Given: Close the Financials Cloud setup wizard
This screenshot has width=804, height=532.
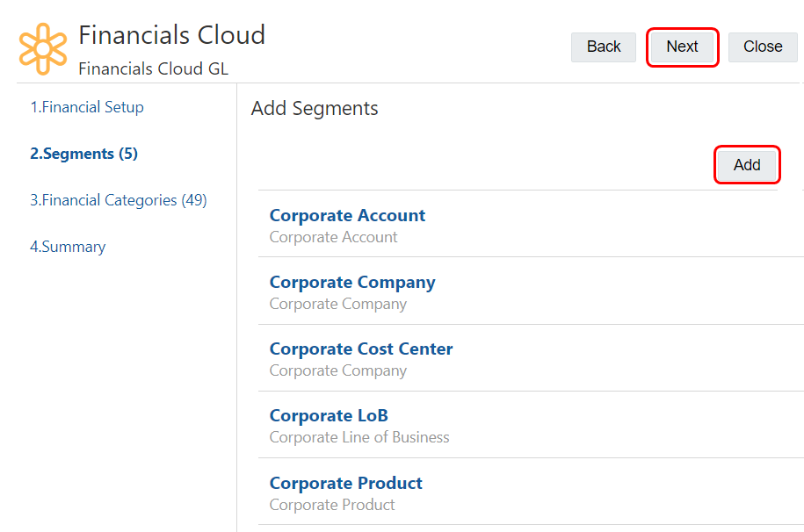Looking at the screenshot, I should pos(763,47).
